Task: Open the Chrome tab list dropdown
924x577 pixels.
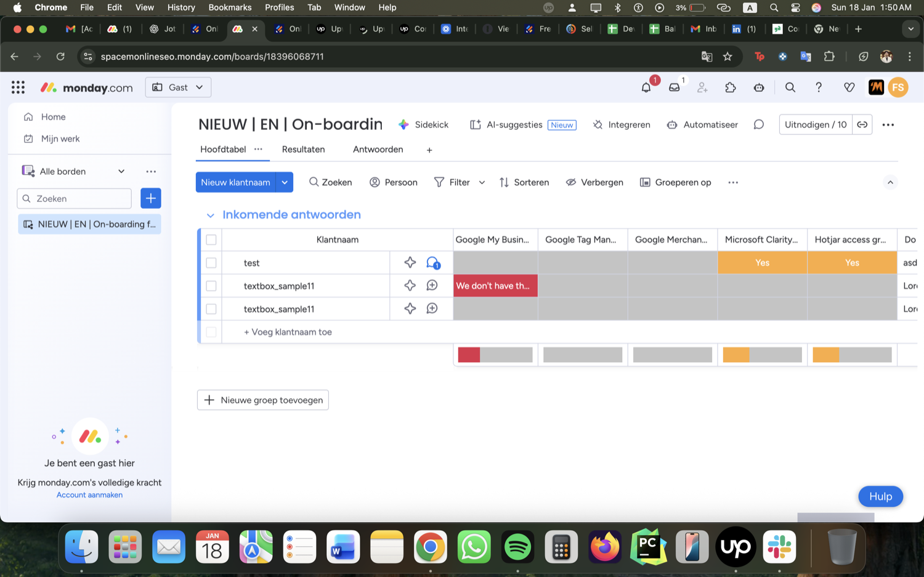Action: 910,29
